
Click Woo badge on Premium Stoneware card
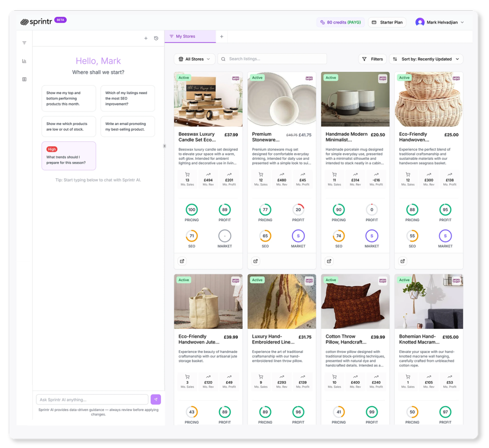click(x=309, y=78)
